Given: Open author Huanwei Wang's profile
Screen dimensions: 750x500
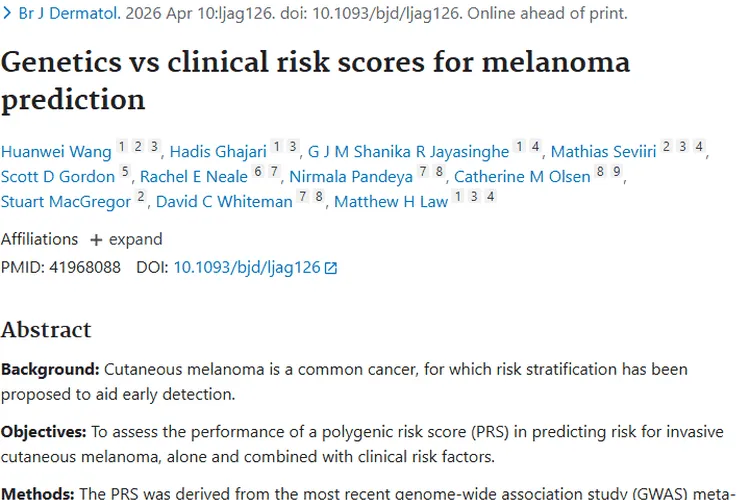Looking at the screenshot, I should click(x=55, y=152).
